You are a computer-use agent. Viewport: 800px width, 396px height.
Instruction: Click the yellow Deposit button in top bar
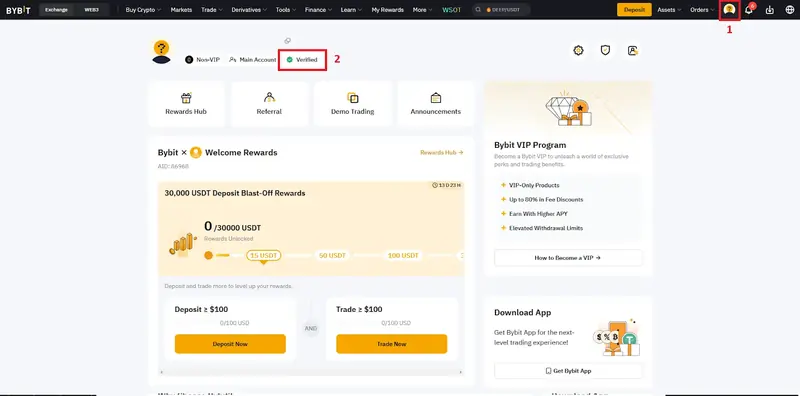(x=634, y=10)
